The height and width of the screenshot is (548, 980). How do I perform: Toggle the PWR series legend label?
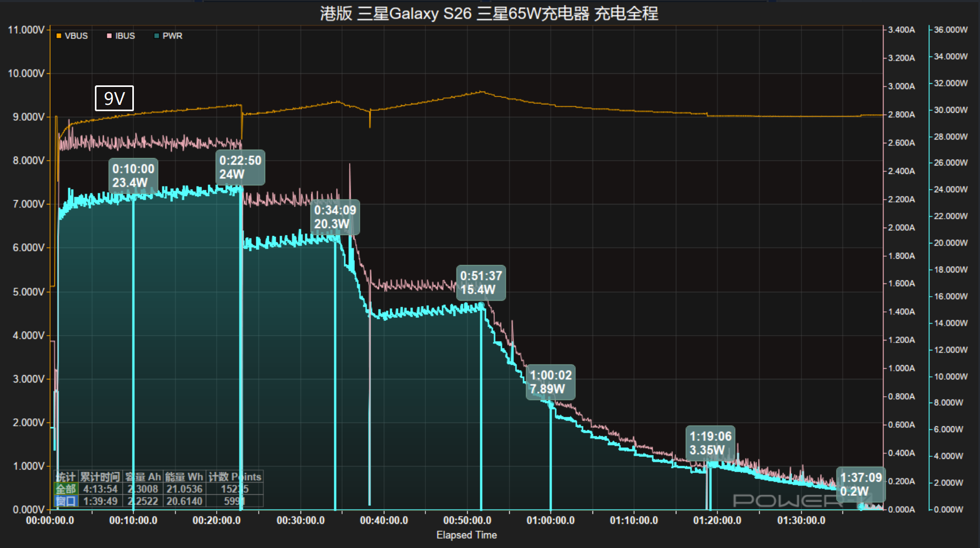tap(172, 36)
